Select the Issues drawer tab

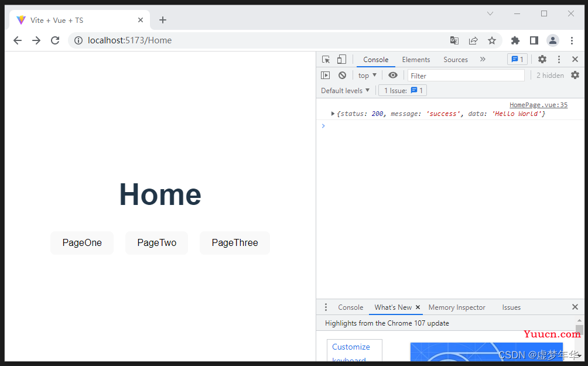(x=511, y=307)
